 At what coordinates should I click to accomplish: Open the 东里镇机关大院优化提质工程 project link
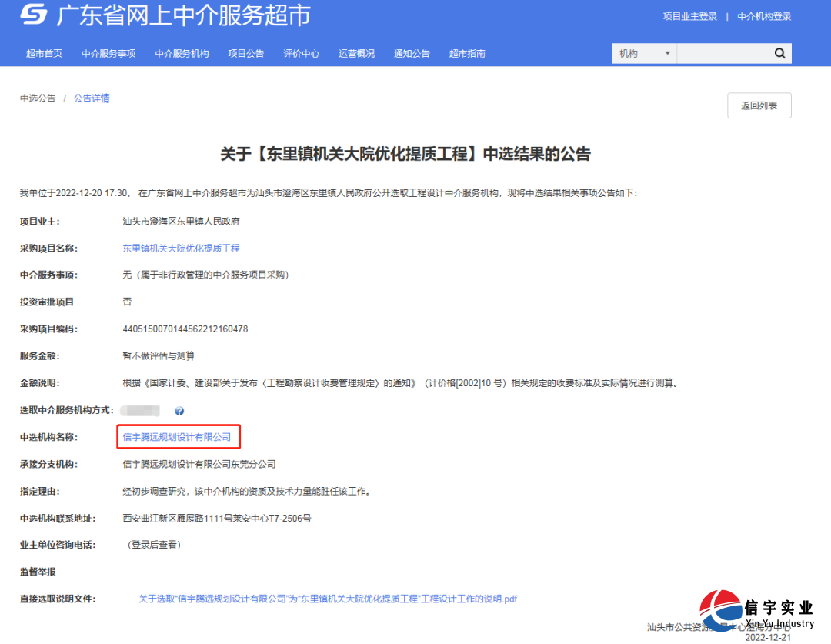182,248
